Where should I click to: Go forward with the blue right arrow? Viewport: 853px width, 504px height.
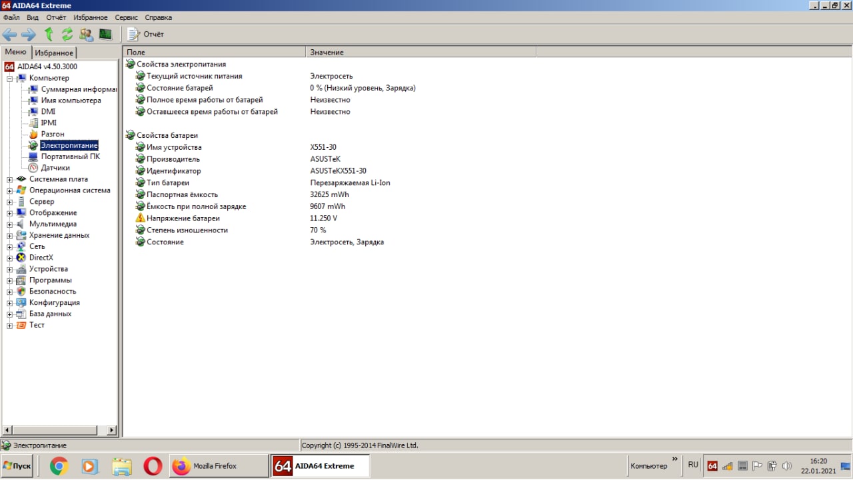(29, 35)
